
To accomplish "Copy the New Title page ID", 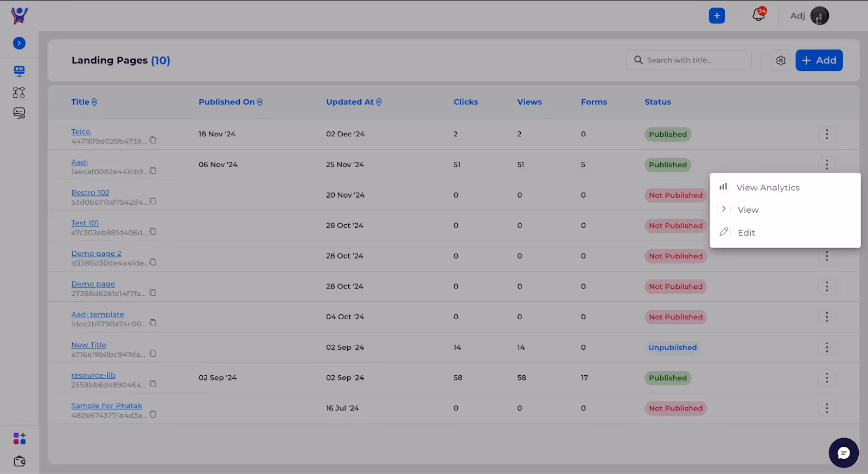I will 153,353.
